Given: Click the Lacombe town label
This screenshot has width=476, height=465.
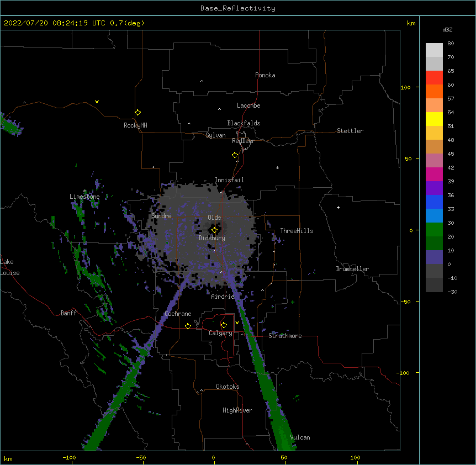Looking at the screenshot, I should click(248, 105).
